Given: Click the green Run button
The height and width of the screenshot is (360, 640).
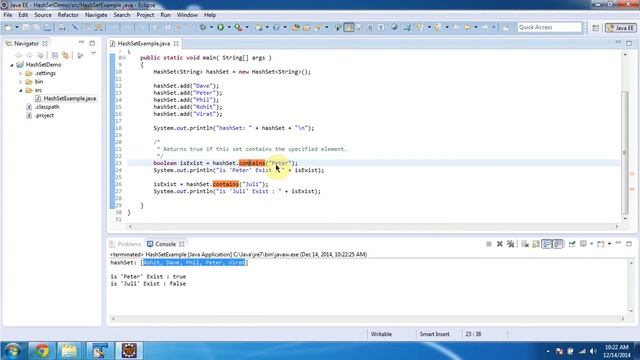Looking at the screenshot, I should [220, 27].
